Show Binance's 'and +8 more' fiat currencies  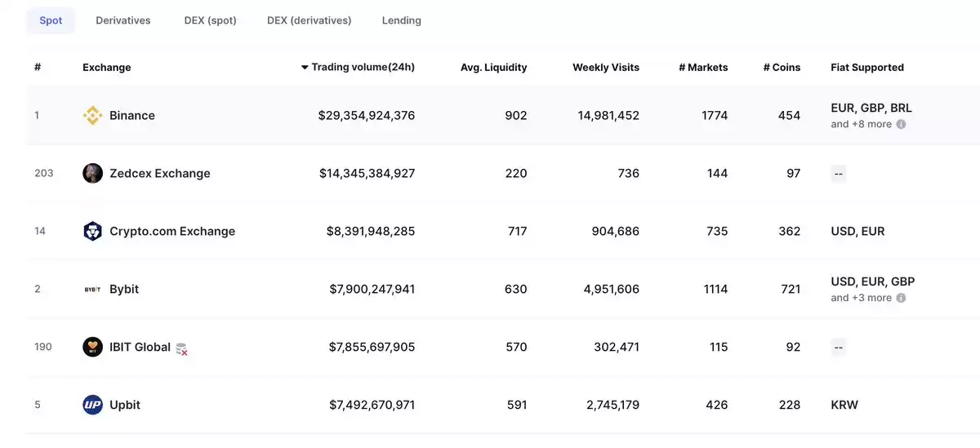tap(862, 124)
